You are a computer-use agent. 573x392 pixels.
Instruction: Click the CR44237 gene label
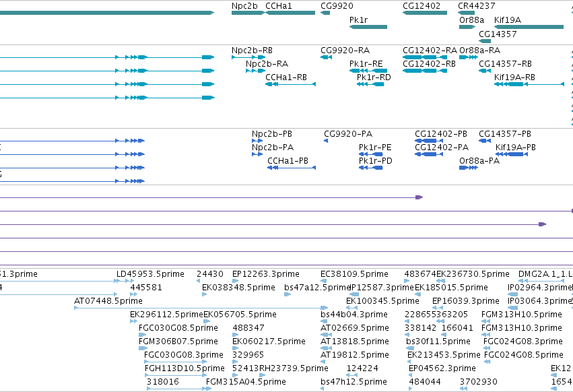pyautogui.click(x=477, y=6)
